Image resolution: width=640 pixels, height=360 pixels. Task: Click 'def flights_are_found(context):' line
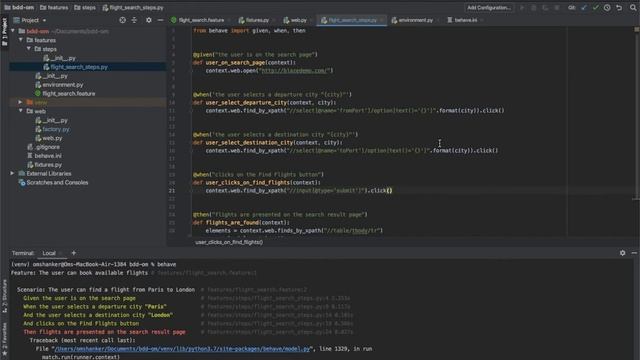(241, 222)
